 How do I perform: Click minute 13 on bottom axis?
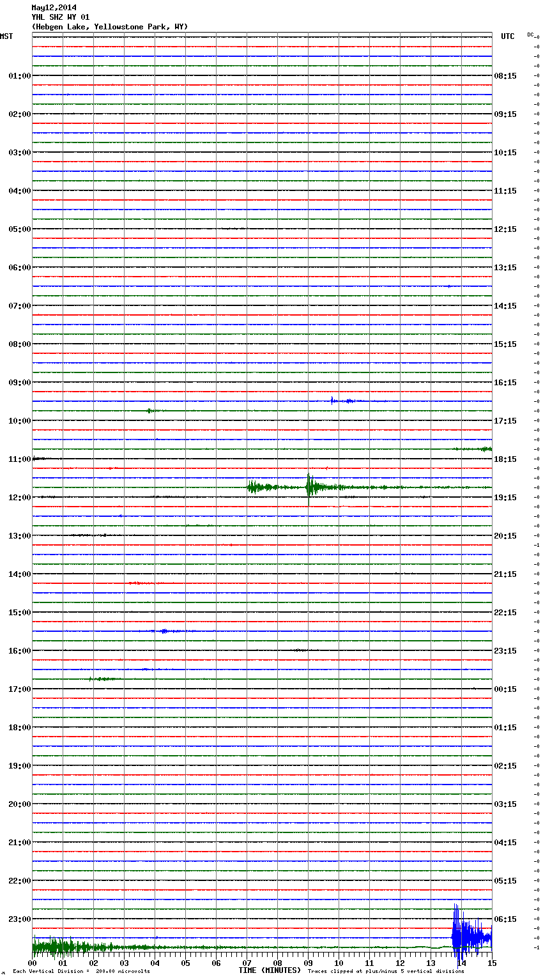[x=431, y=963]
